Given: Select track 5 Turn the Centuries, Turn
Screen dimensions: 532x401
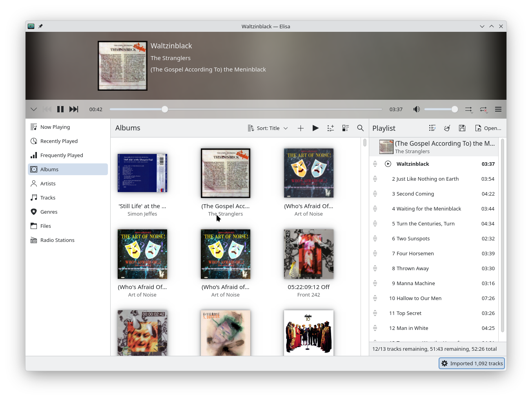Looking at the screenshot, I should point(434,223).
